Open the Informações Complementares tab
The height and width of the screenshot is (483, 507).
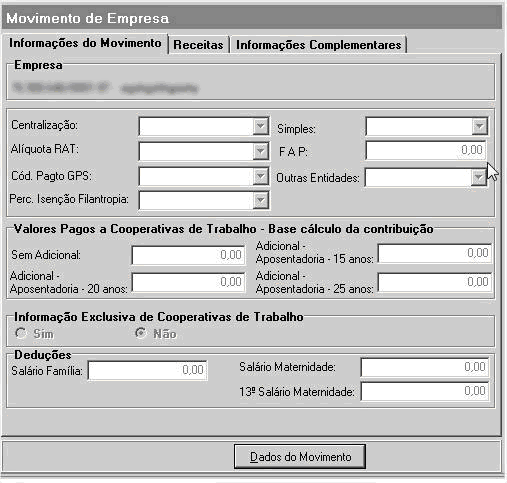(318, 45)
